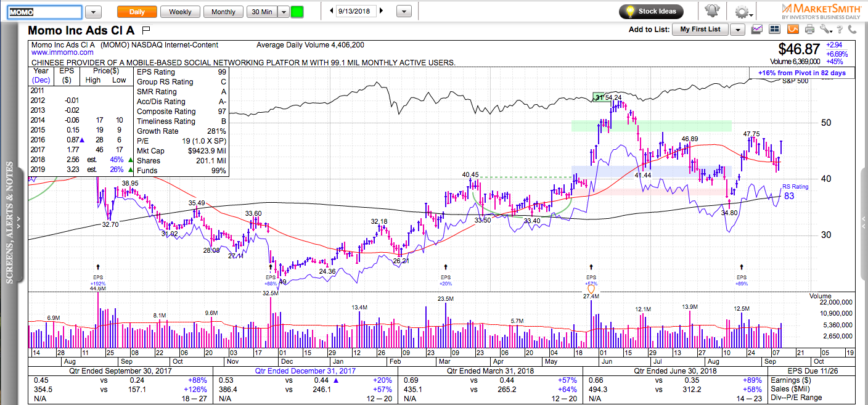
Task: Open the chart view icon beside My First List
Action: 757,29
